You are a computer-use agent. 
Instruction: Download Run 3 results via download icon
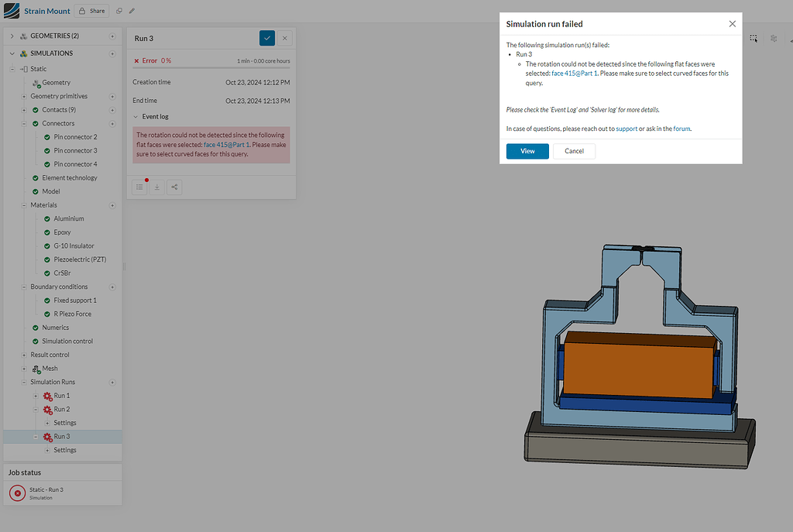pyautogui.click(x=156, y=187)
